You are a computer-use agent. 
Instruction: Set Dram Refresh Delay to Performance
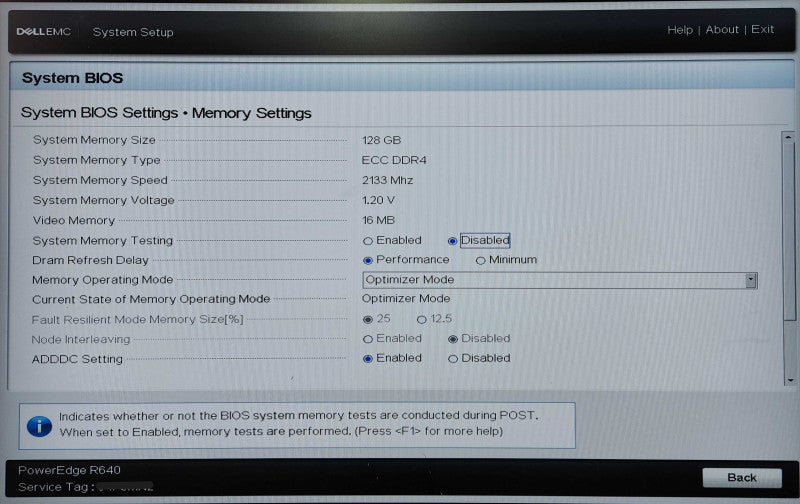(368, 260)
